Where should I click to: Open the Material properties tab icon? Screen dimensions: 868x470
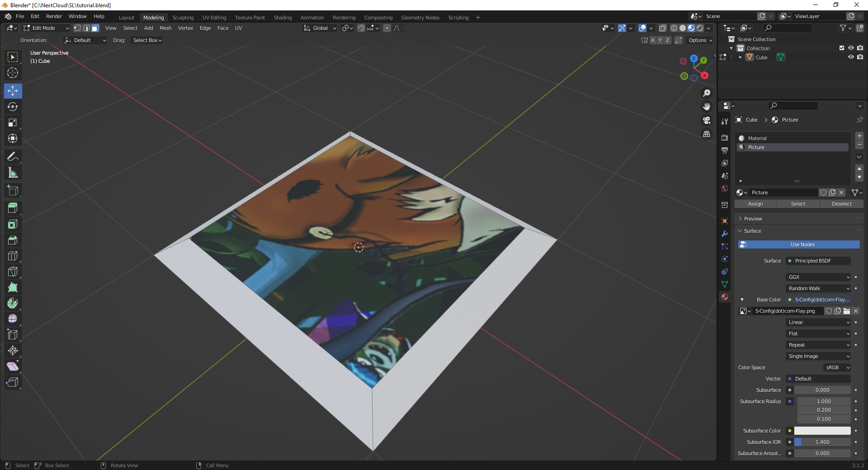pos(725,297)
